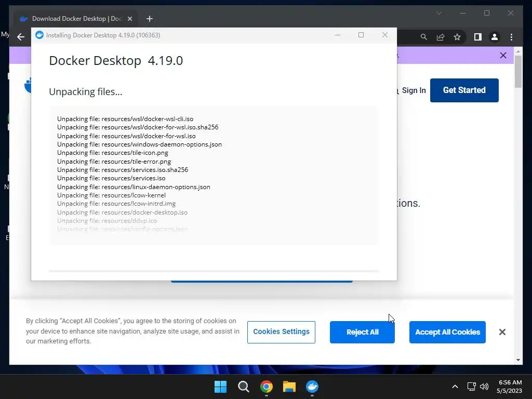Click Reject All cookies
Screen dimensions: 532x399
[362, 332]
